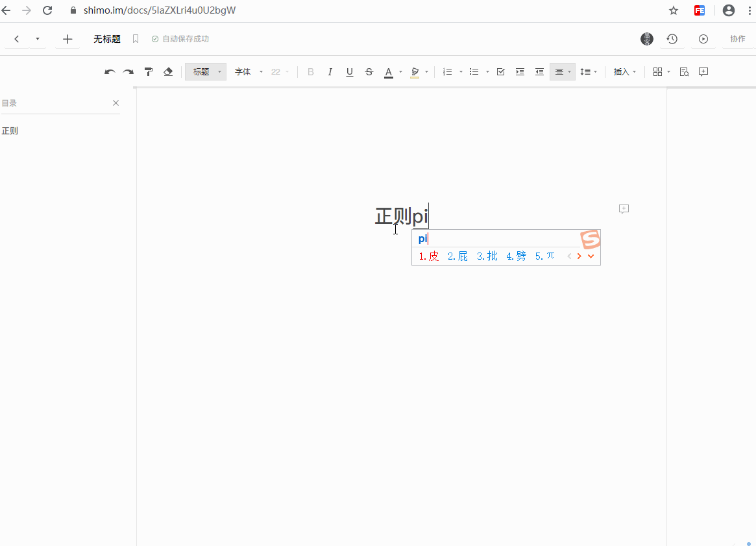Toggle strikethrough formatting
756x546 pixels.
[369, 72]
